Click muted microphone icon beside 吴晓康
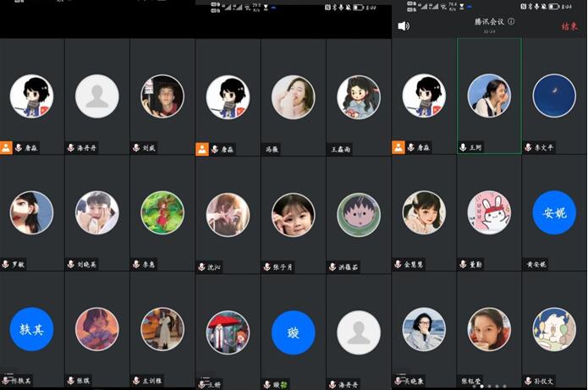 (x=398, y=381)
